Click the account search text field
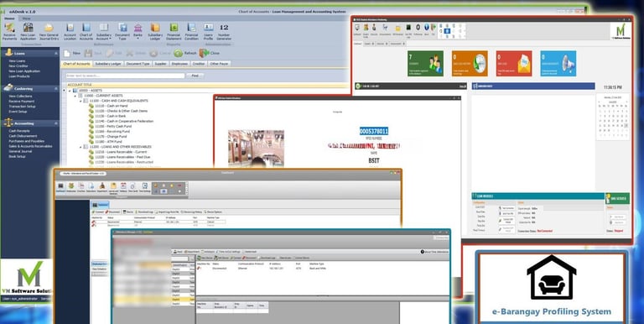 click(125, 76)
